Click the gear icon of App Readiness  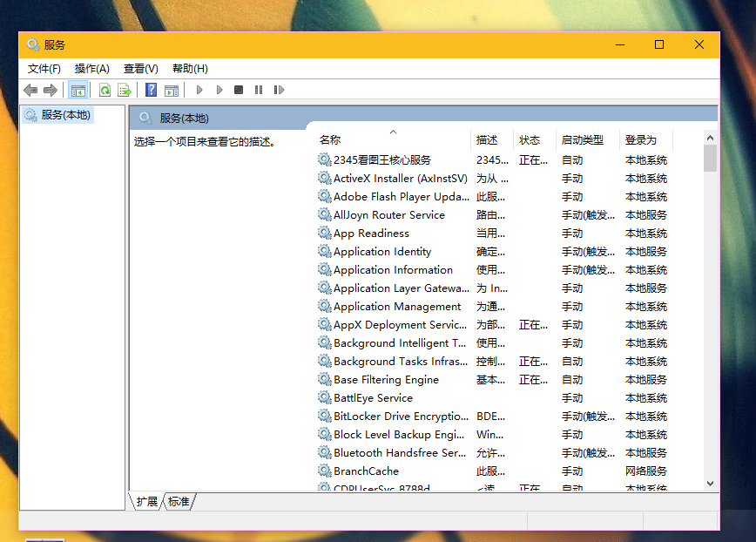[325, 233]
